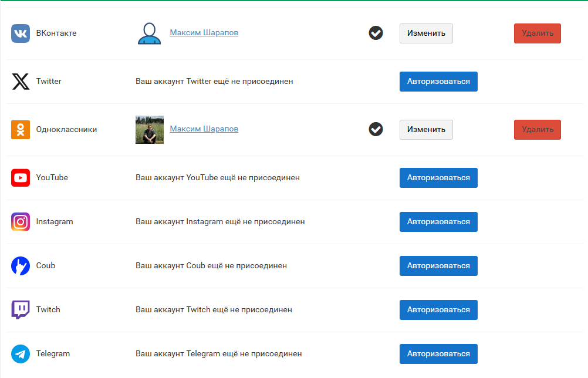Click the Twitch network label
Viewport: 588px width, 378px height.
pos(48,310)
